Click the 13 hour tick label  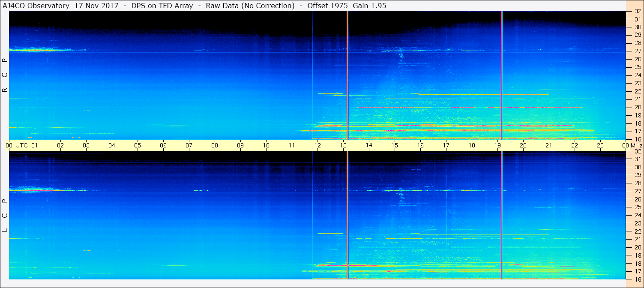point(343,145)
